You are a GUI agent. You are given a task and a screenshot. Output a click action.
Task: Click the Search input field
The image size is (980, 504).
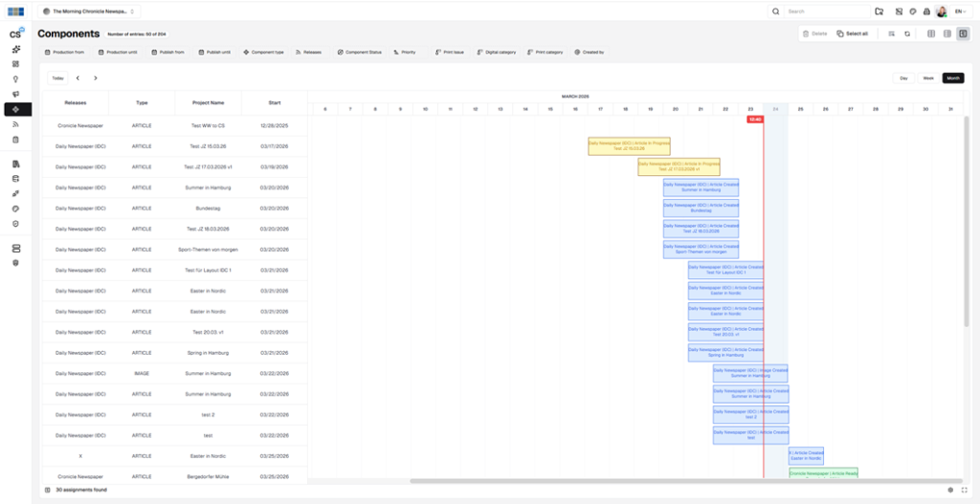(825, 11)
